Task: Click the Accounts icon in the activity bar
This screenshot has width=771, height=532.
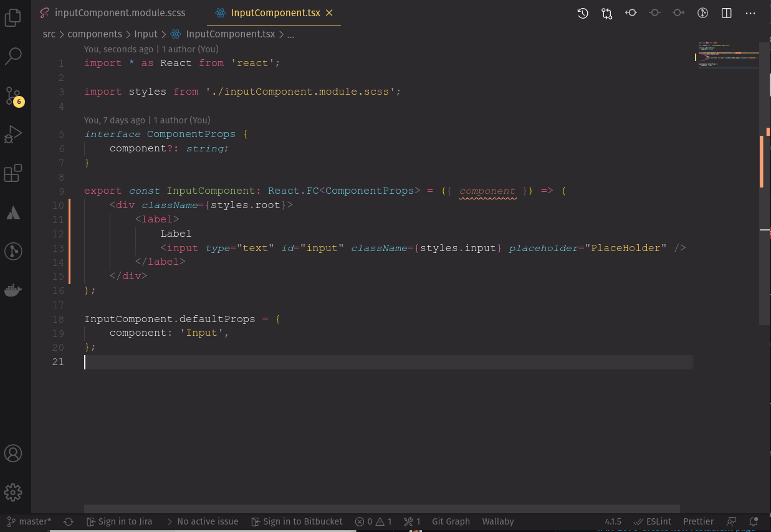Action: (x=14, y=453)
